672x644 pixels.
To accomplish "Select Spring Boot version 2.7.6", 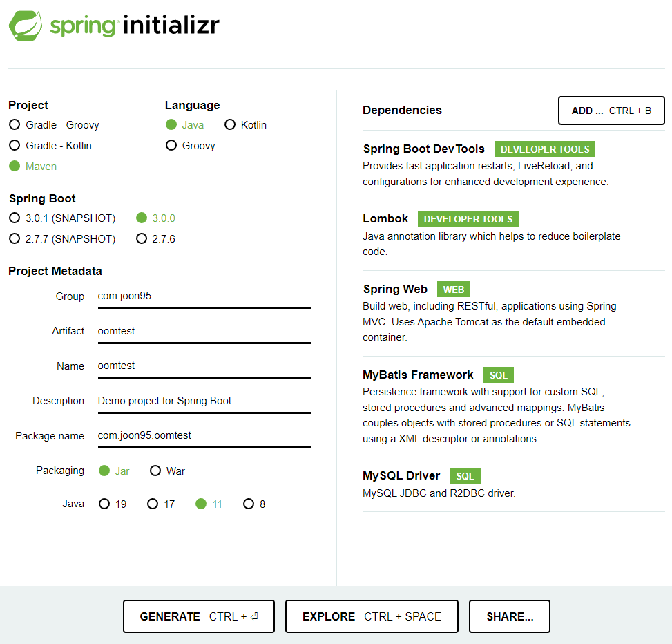I will 155,238.
